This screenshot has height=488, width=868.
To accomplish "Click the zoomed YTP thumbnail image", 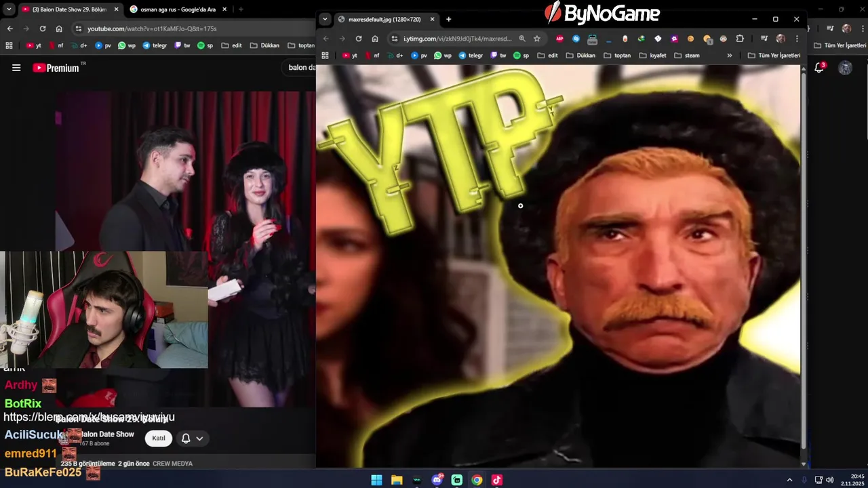I will pyautogui.click(x=558, y=266).
